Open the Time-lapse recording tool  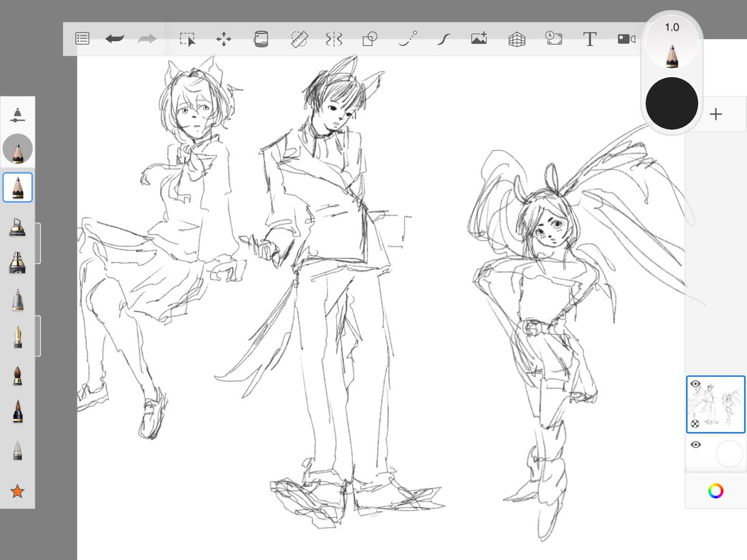553,39
